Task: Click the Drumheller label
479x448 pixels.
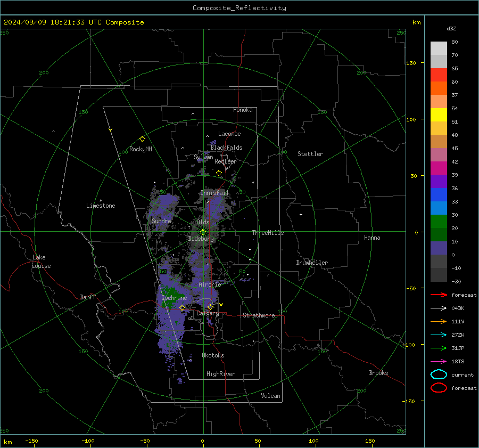Action: (x=312, y=263)
